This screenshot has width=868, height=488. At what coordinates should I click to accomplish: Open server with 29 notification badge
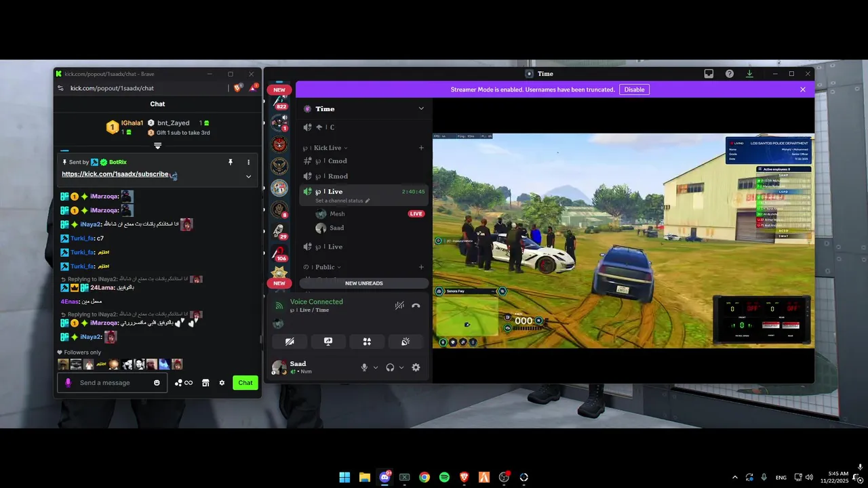coord(279,231)
